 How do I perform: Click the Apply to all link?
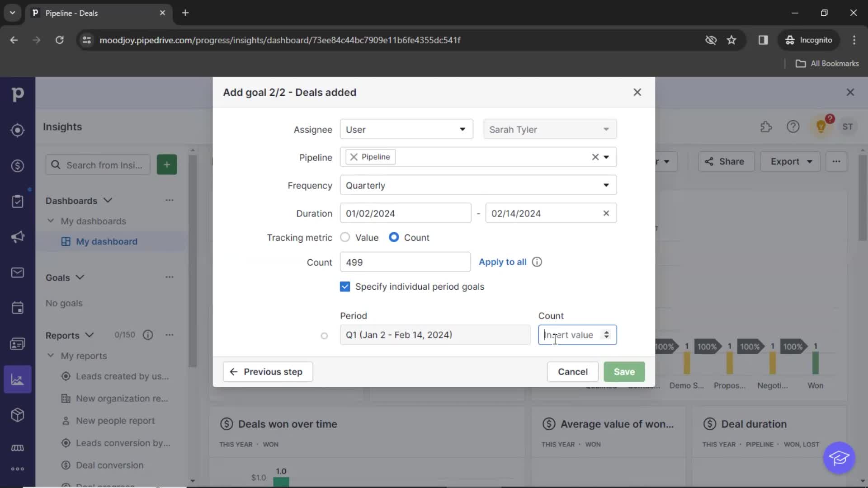coord(503,262)
